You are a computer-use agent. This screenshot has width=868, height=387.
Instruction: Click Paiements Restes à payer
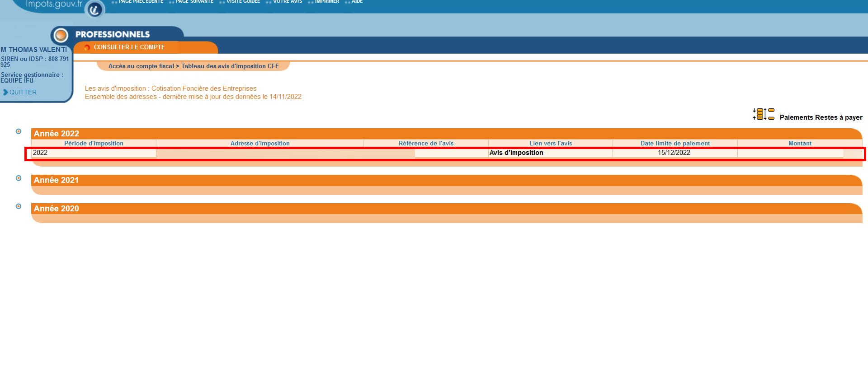pyautogui.click(x=821, y=117)
